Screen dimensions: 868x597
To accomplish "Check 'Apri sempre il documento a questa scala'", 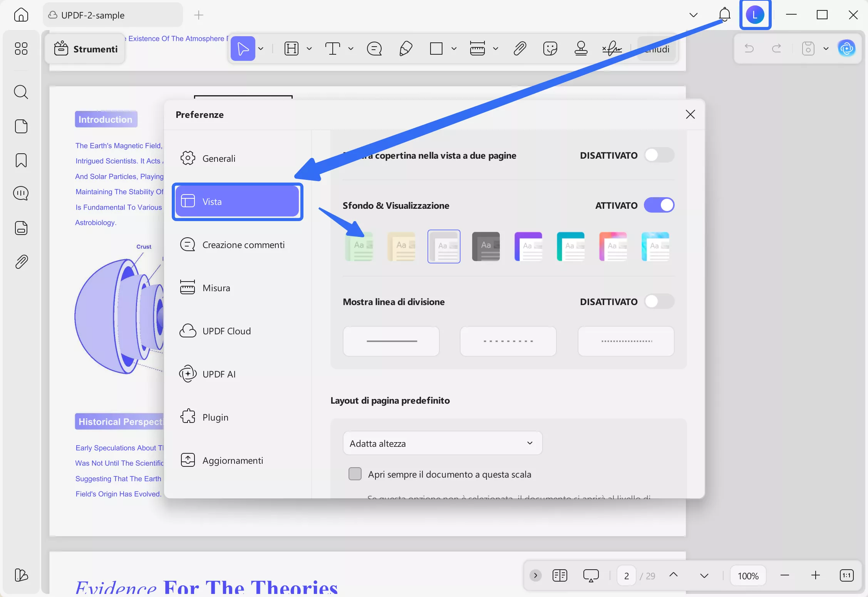I will pos(355,474).
